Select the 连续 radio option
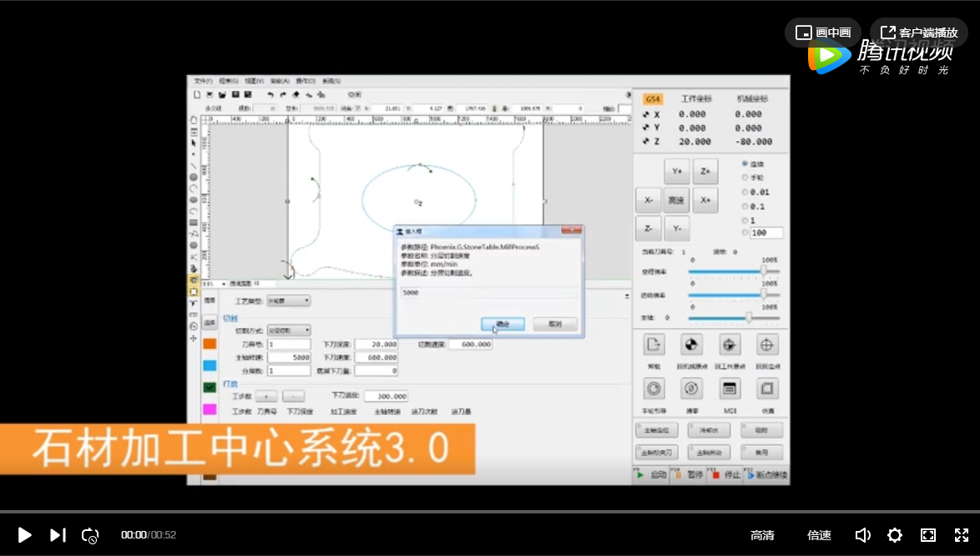 (745, 164)
